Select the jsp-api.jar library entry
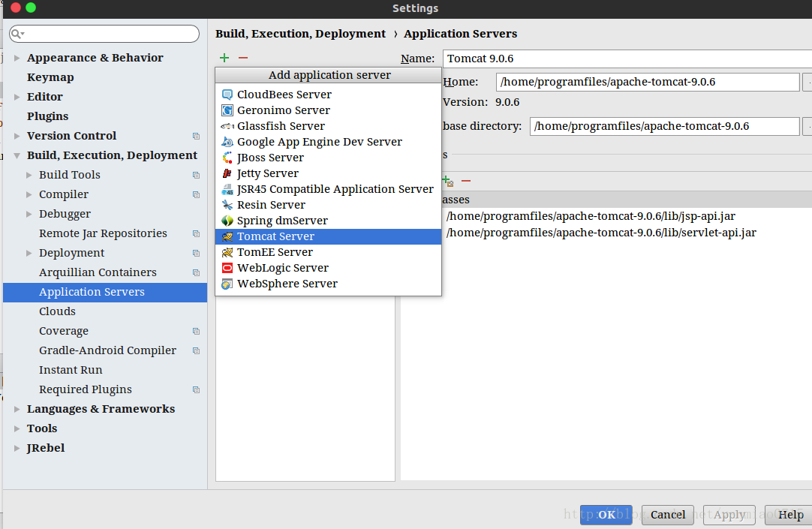812x529 pixels. (591, 216)
